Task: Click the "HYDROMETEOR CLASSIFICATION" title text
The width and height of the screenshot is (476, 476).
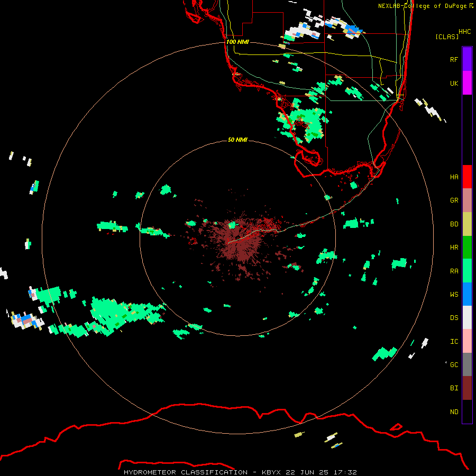Action: point(186,472)
